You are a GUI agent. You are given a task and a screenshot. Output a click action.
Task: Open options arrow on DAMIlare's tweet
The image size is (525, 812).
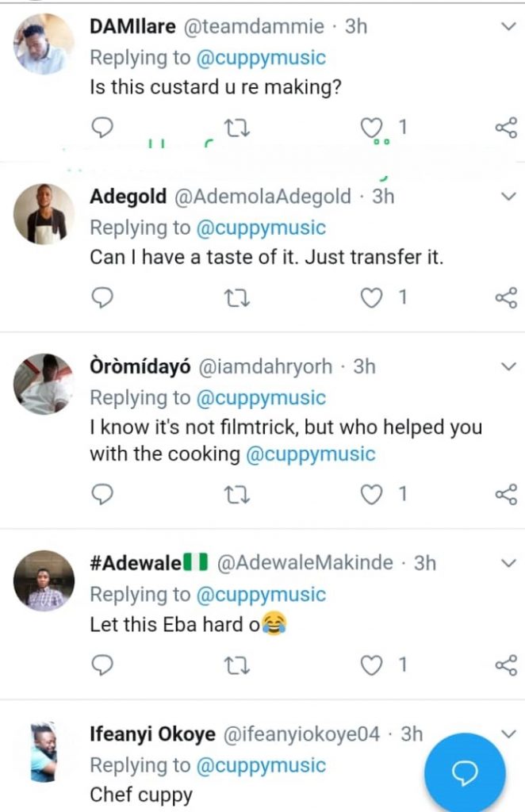tap(509, 27)
